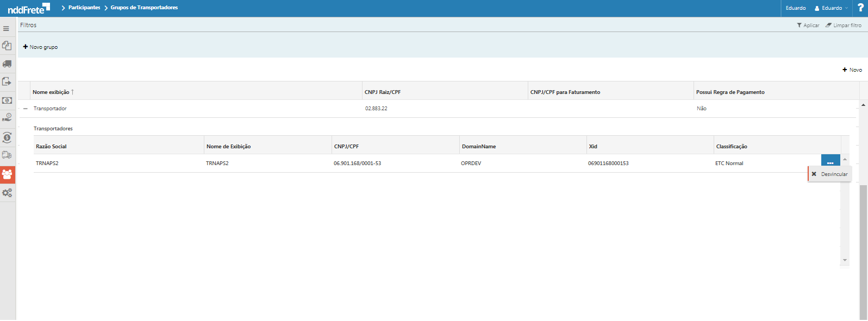Open the row actions ellipsis button
This screenshot has width=868, height=321.
[x=830, y=161]
